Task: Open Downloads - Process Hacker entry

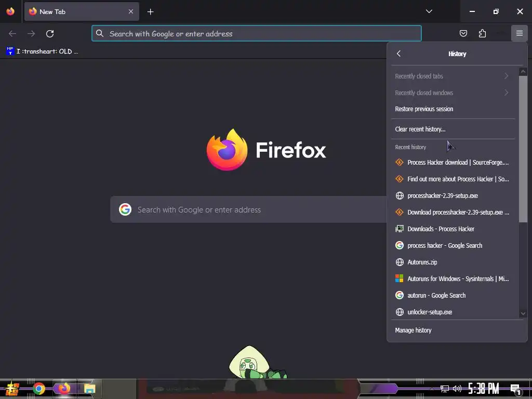Action: click(453, 229)
